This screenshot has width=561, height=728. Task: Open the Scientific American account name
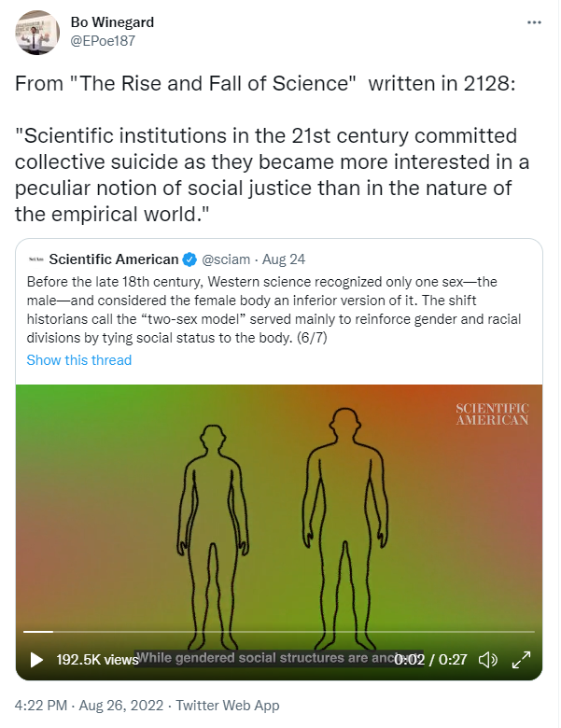114,259
